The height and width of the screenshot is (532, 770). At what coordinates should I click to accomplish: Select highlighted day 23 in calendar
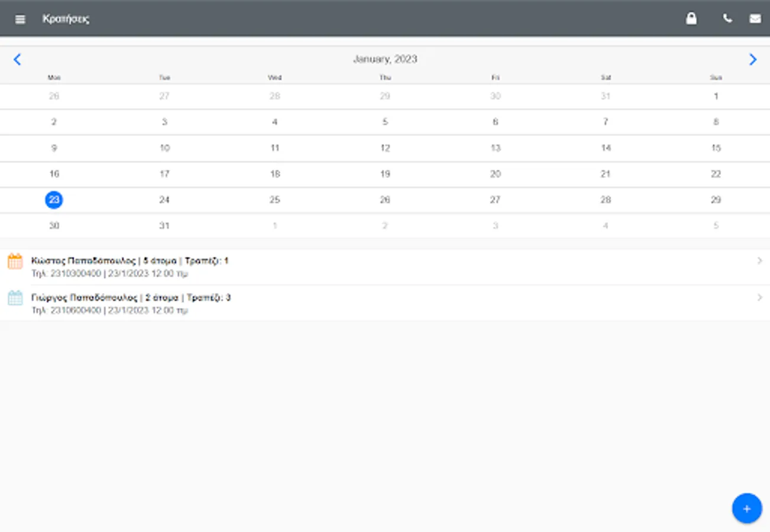(54, 200)
